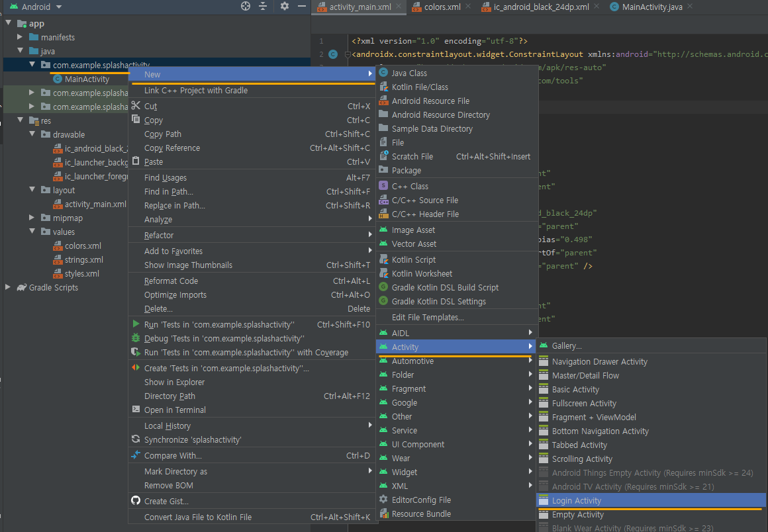Click the Android Resource File icon

click(x=383, y=101)
